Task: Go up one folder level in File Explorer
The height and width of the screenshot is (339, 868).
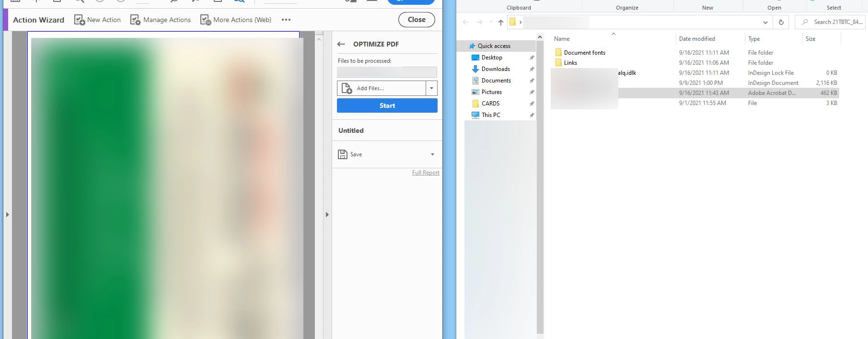Action: tap(501, 22)
